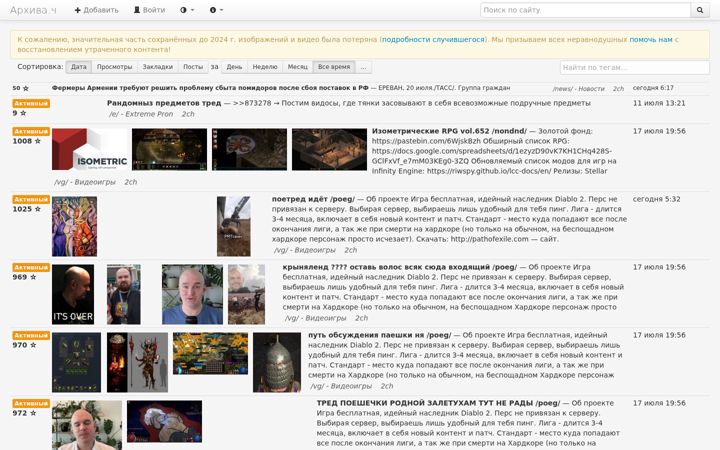Open the theme contrast dropdown

(x=187, y=10)
